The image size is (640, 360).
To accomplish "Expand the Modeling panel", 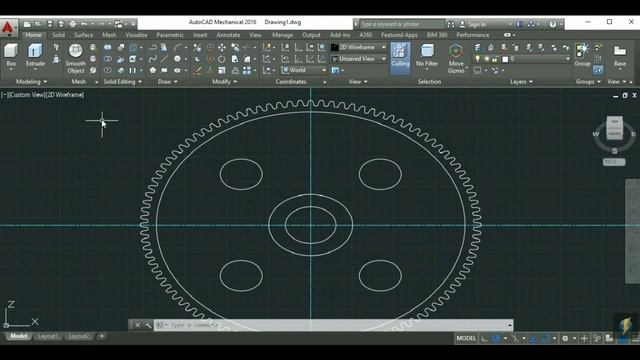I will (x=31, y=82).
